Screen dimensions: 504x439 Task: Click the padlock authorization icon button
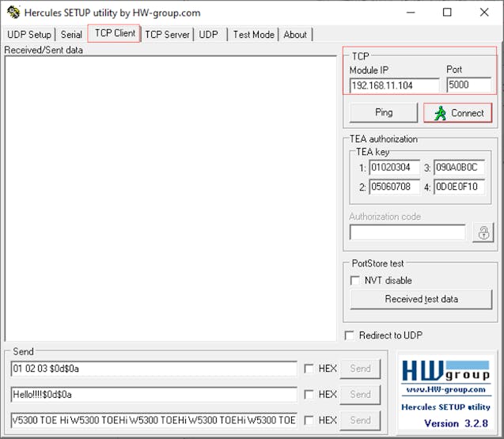pos(483,233)
